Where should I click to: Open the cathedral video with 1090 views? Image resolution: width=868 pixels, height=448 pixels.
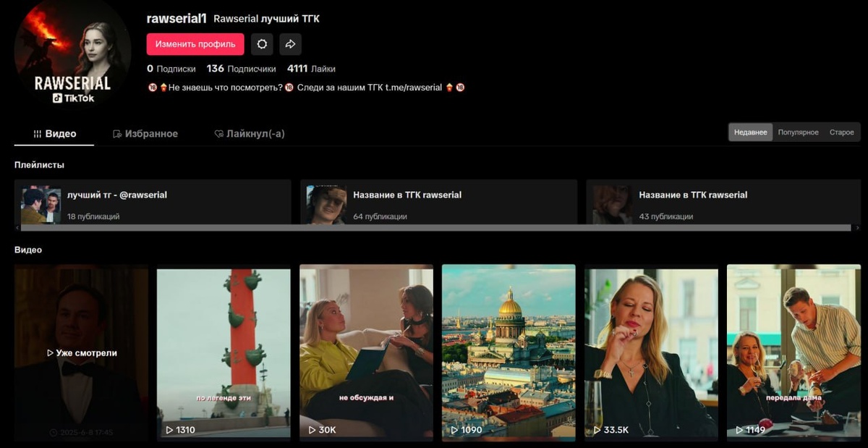tap(509, 353)
